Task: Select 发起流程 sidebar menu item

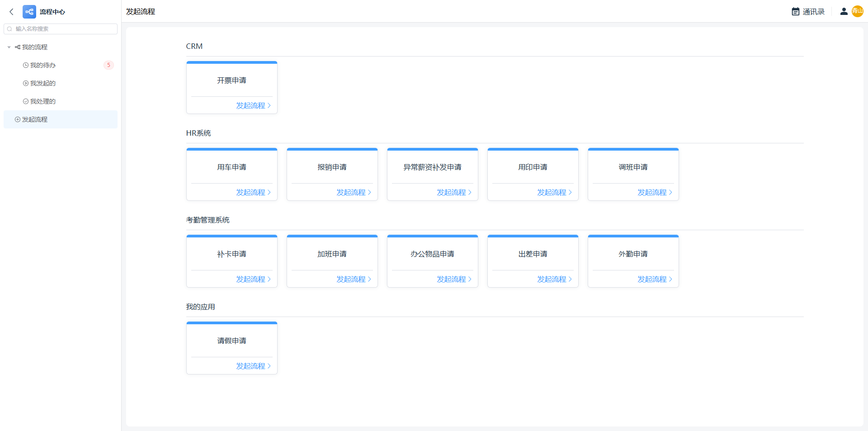Action: [x=35, y=119]
